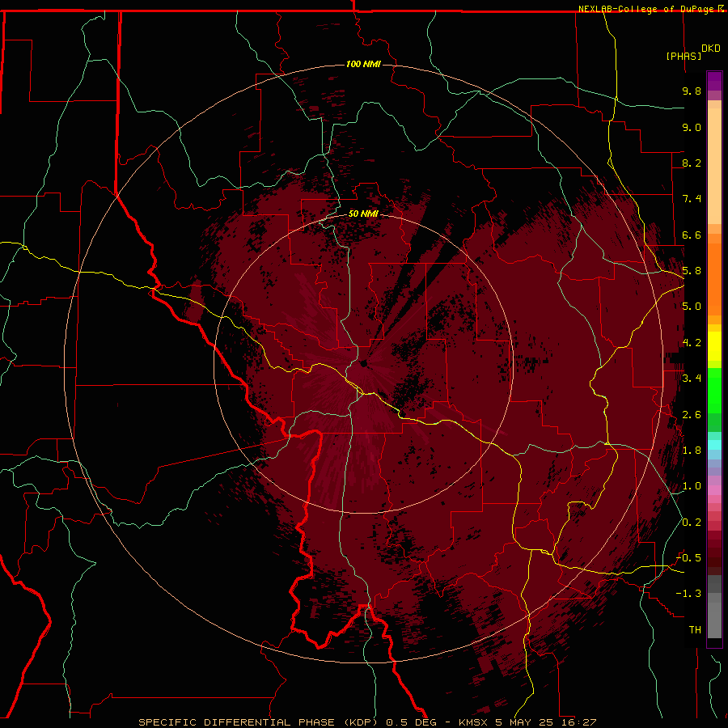Click the 1.8 value on the scale
Screen dimensions: 728x728
pyautogui.click(x=692, y=451)
